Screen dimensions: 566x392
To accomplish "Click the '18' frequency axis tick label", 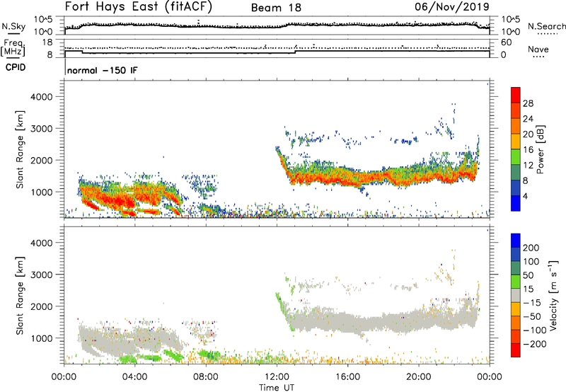I will tap(47, 42).
